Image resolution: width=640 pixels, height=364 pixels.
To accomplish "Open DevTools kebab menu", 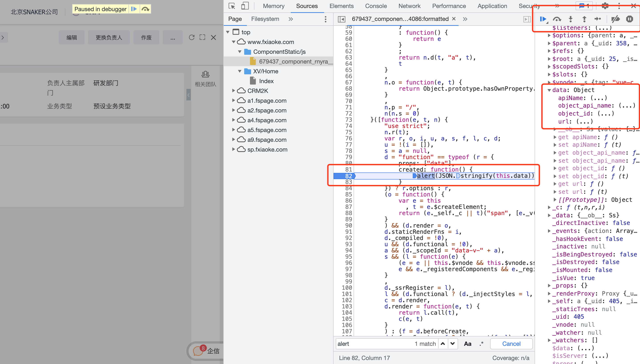I will coord(619,6).
